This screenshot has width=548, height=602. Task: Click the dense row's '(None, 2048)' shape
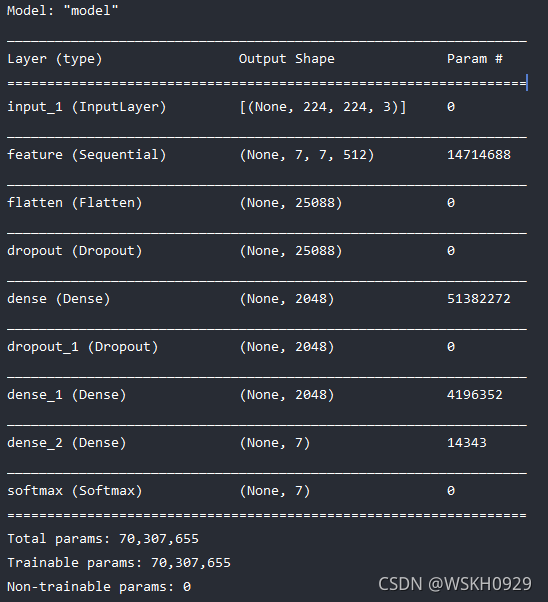point(287,299)
